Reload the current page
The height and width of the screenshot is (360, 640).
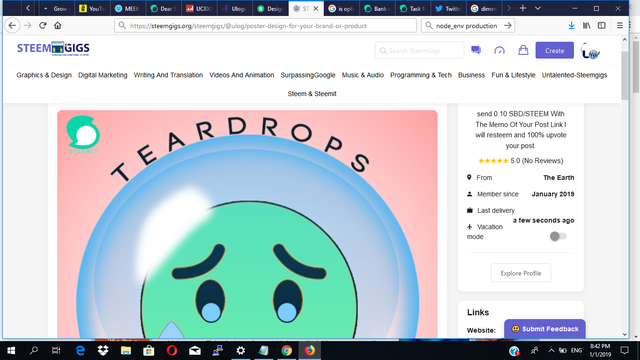tap(42, 25)
